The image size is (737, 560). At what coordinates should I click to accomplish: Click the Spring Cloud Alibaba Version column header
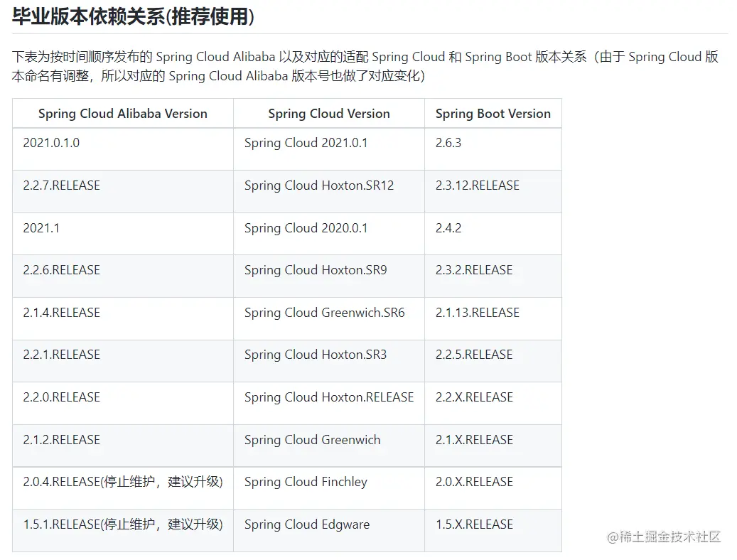[x=123, y=114]
